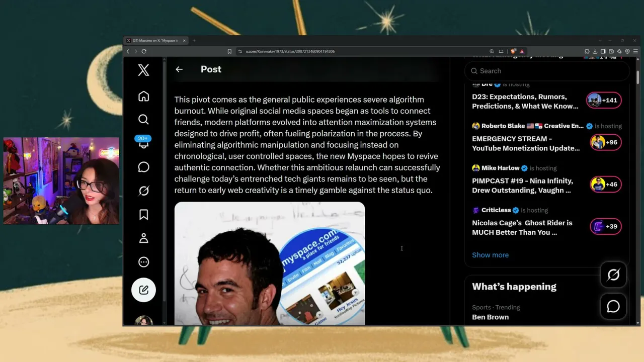Click the browser back button
Screen dimensions: 644x362
click(x=128, y=51)
